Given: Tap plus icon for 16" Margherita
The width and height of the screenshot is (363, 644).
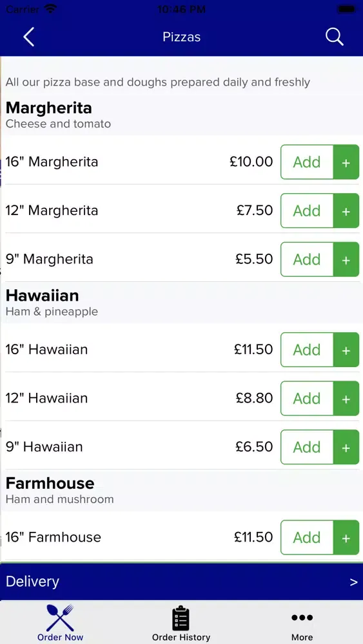Looking at the screenshot, I should tap(346, 162).
